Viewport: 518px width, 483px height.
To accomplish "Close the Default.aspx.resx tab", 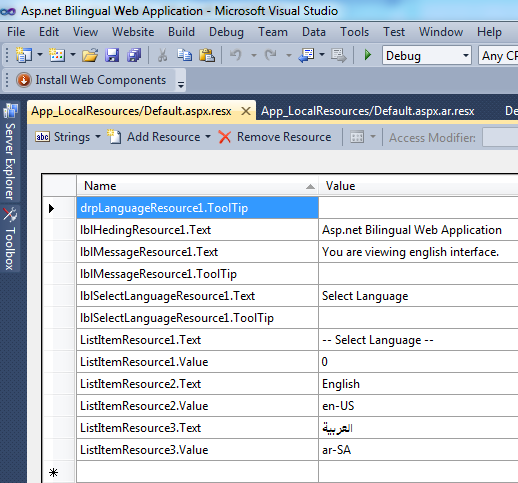I will coord(246,111).
